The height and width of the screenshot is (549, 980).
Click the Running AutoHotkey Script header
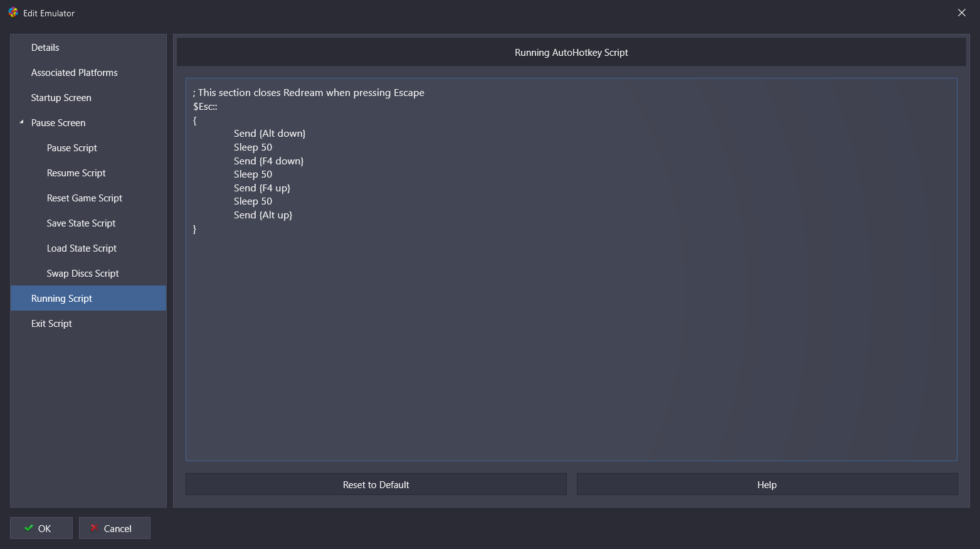click(x=571, y=53)
